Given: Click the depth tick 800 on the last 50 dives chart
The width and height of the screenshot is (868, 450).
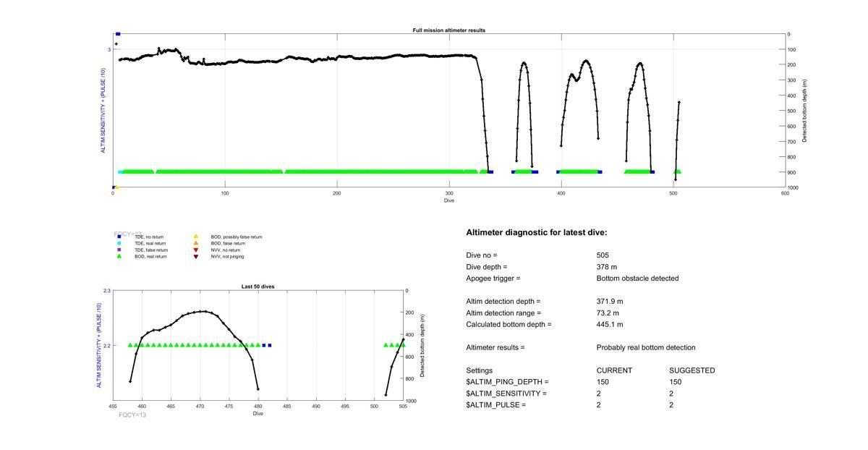Looking at the screenshot, I should click(x=408, y=379).
